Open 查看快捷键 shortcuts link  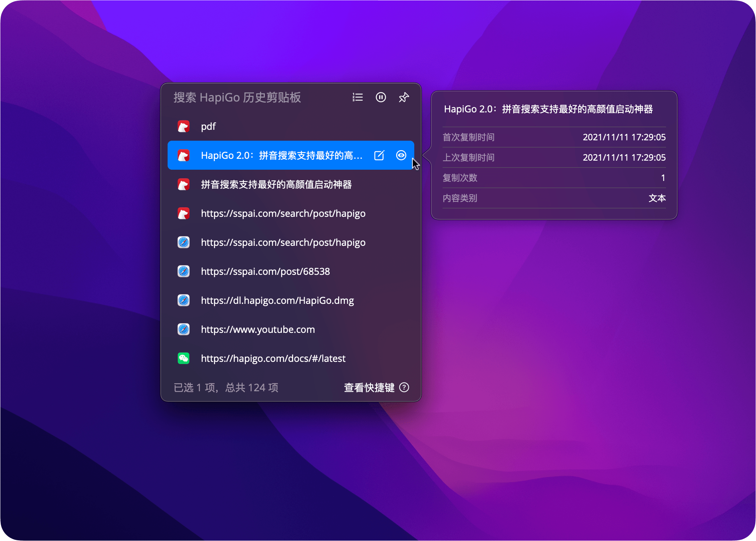pyautogui.click(x=368, y=387)
